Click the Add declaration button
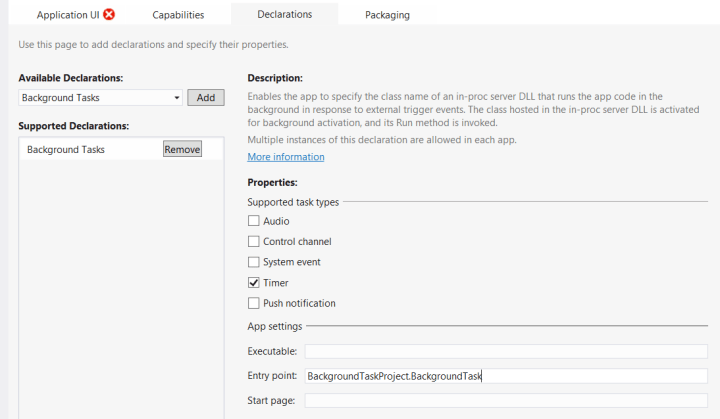This screenshot has height=419, width=720. coord(206,98)
